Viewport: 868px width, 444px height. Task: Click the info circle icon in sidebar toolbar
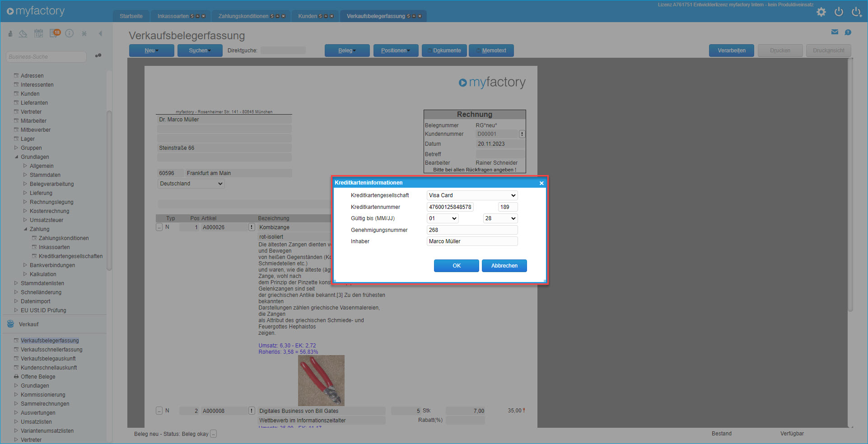tap(69, 33)
